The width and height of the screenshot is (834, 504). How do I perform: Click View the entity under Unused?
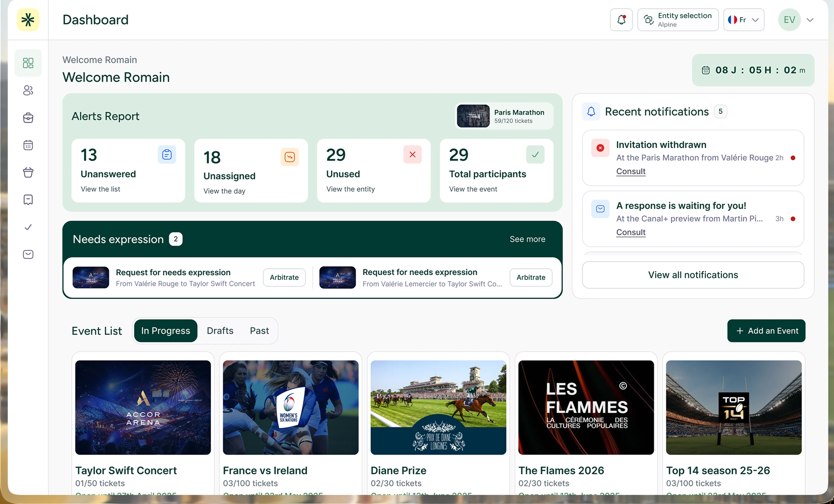(350, 189)
